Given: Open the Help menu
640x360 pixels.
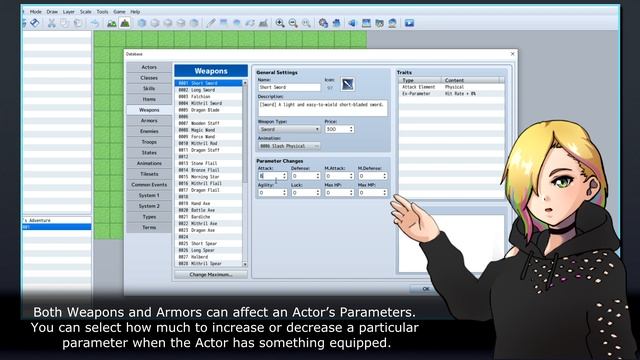Looking at the screenshot, I should coord(135,12).
